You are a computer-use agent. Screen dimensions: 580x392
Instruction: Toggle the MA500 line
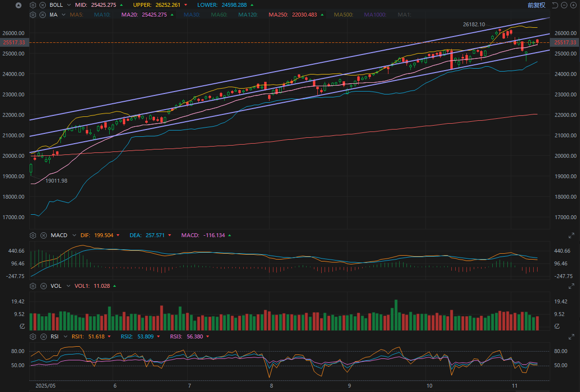tap(344, 15)
